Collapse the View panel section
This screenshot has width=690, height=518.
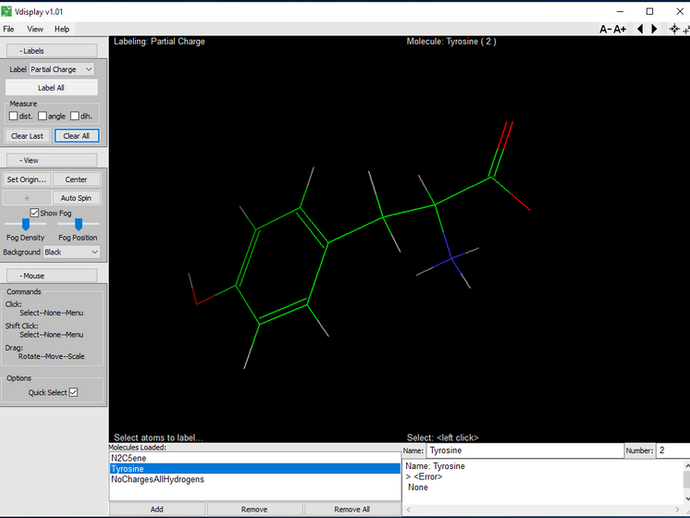51,160
